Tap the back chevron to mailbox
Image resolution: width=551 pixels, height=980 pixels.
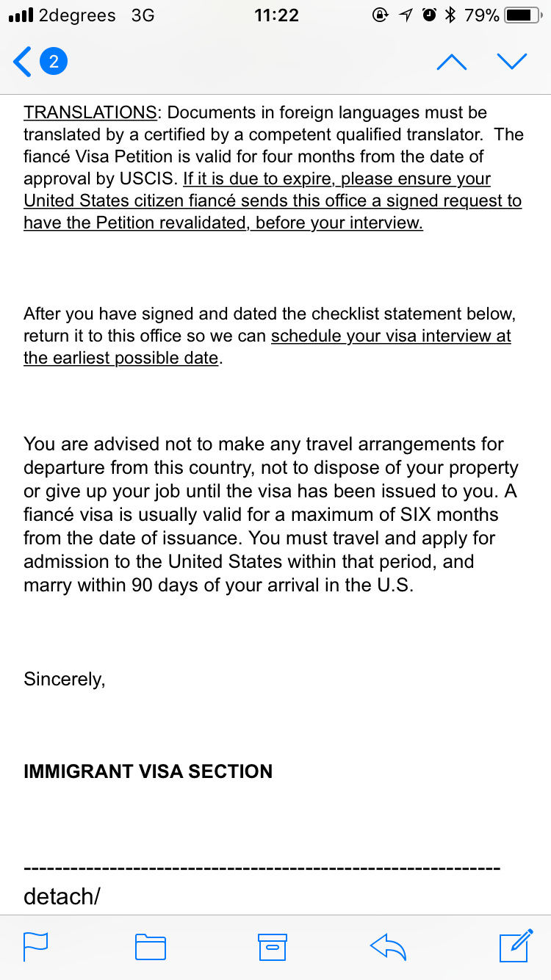22,62
